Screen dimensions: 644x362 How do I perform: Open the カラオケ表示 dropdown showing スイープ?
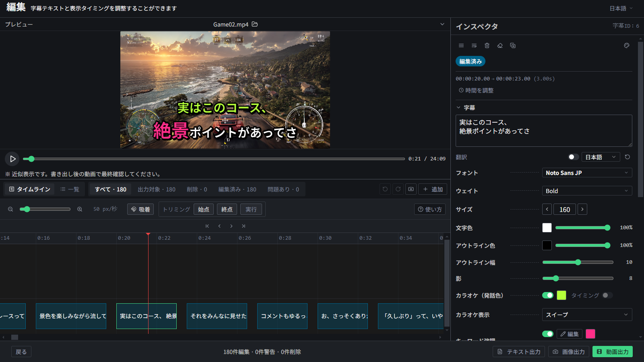point(587,315)
